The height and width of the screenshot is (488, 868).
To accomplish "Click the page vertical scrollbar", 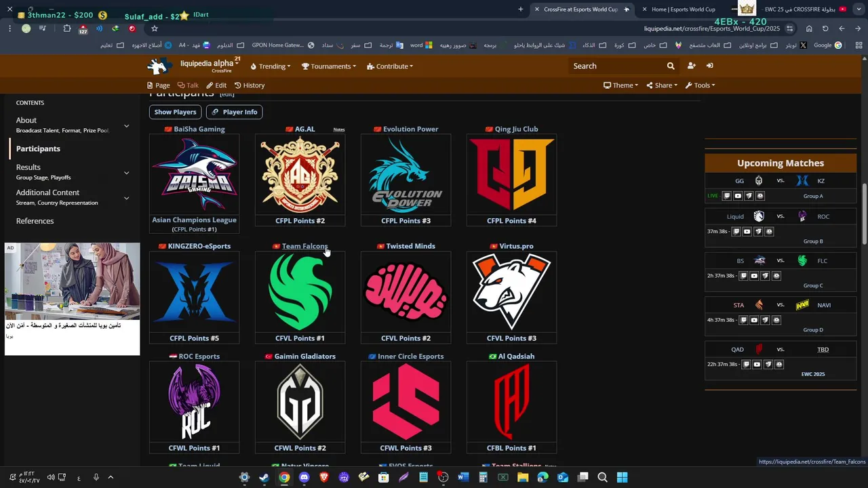I will pos(864,213).
